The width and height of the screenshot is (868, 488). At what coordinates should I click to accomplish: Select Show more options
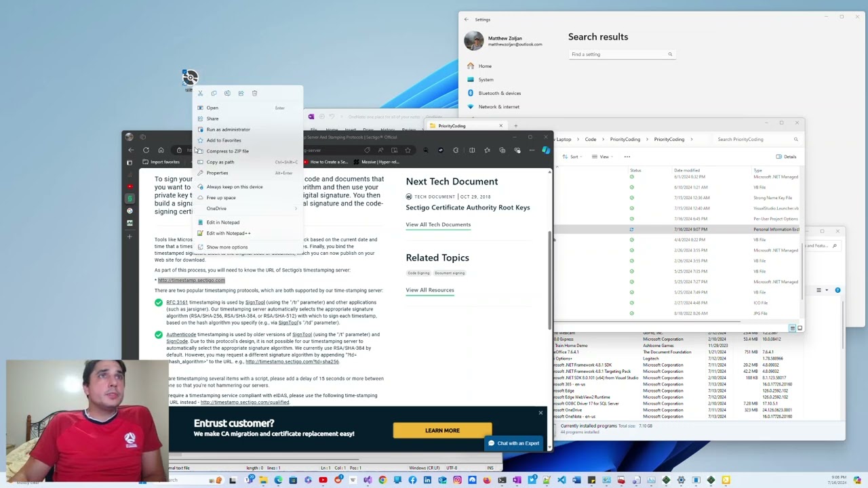coord(248,247)
